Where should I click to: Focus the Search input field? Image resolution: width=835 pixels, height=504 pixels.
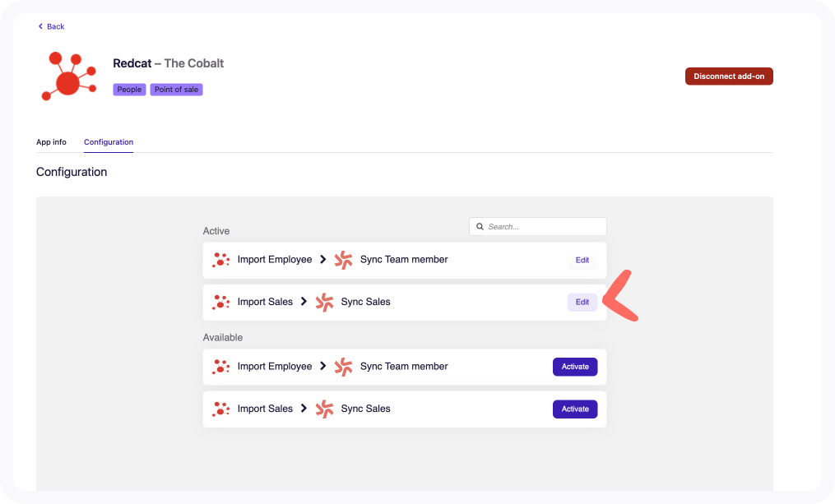click(543, 227)
